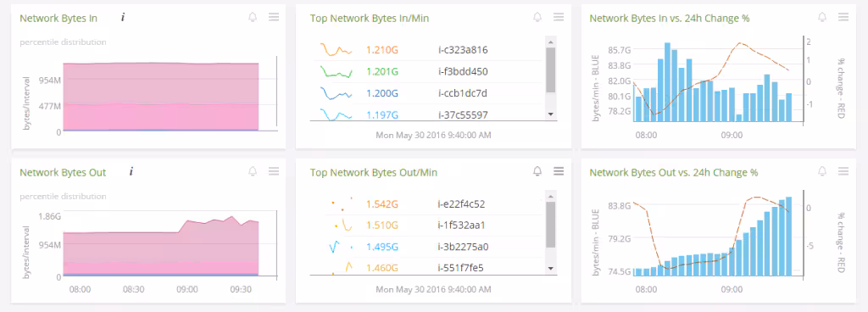Click 'percentile distribution' label under Network Bytes Out
The image size is (868, 312).
coord(63,197)
